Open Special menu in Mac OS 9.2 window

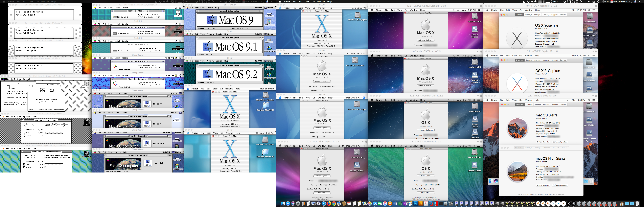point(219,61)
